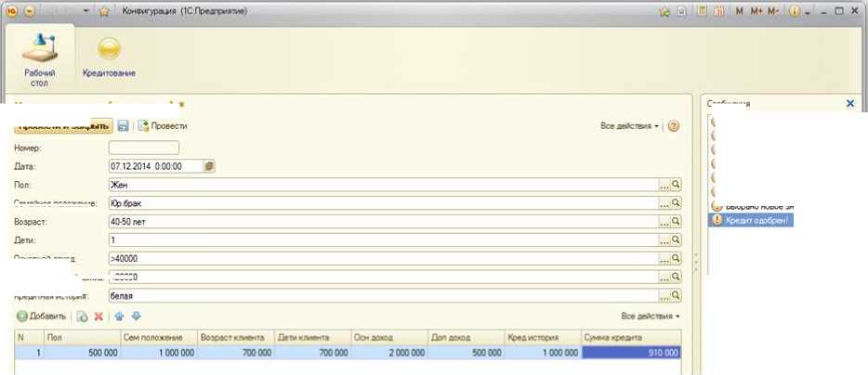Click the Юр.брак field
Screen dimensions: 868x375
[384, 203]
